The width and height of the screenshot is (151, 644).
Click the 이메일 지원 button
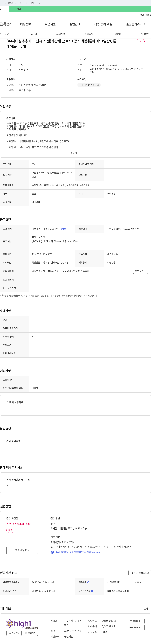[x=22, y=550]
